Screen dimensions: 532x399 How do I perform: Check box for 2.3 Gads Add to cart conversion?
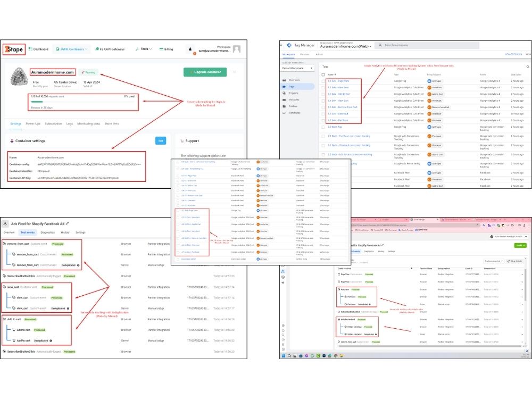323,154
